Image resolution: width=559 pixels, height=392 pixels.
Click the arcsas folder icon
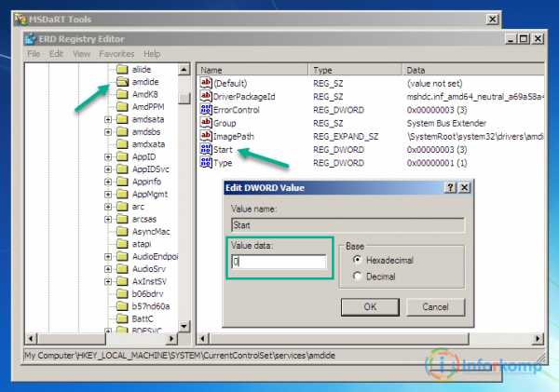[x=122, y=219]
